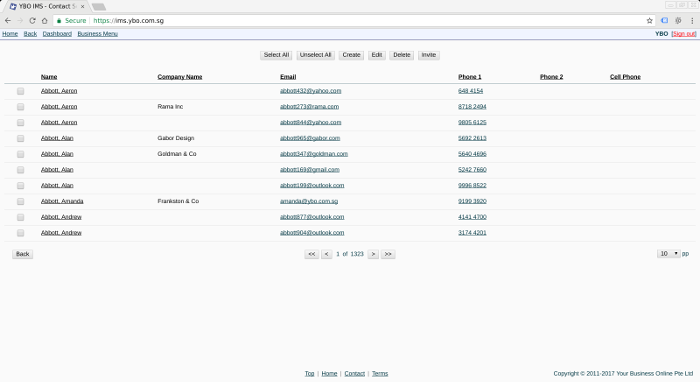
Task: Open the 10 per page dropdown
Action: tap(668, 253)
